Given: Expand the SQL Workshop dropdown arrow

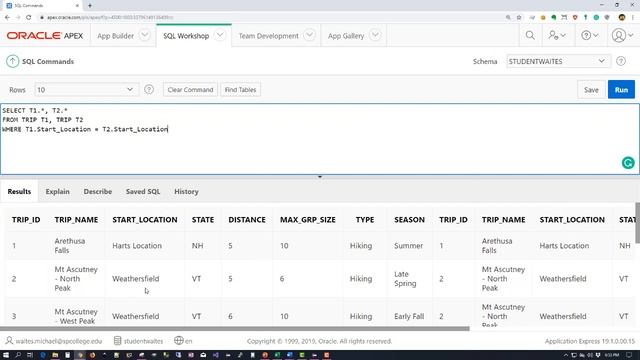Looking at the screenshot, I should click(x=220, y=35).
